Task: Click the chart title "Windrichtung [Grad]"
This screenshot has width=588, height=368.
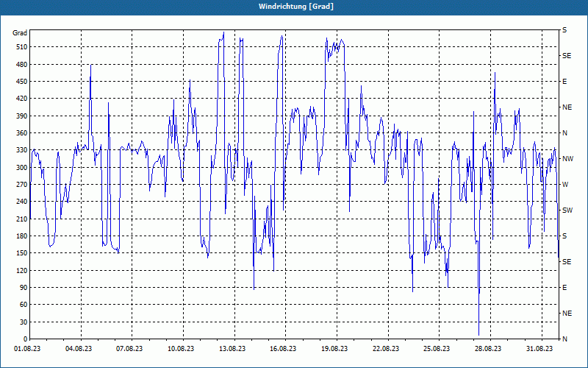Action: click(296, 7)
